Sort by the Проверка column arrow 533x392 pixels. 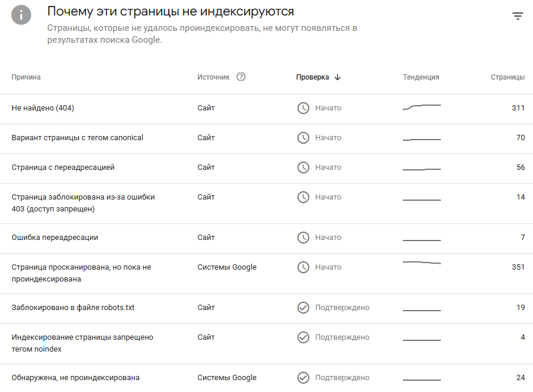click(337, 77)
